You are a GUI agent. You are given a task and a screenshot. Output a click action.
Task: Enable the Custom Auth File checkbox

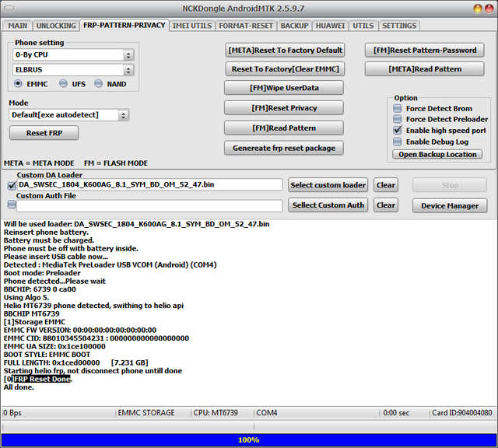click(12, 205)
